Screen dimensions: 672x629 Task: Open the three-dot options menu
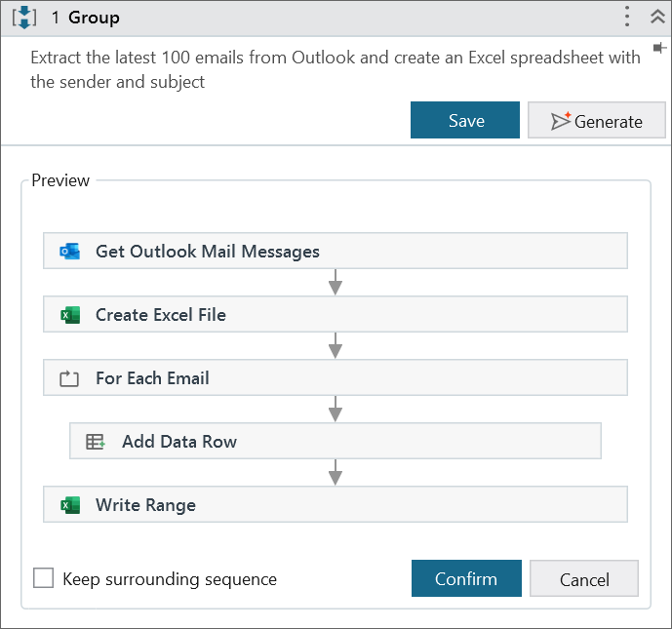628,17
